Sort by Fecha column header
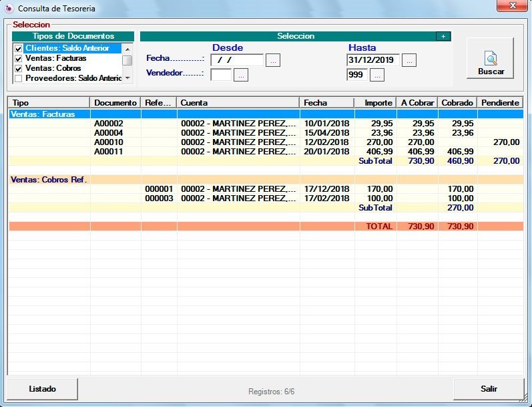532x407 pixels. (x=326, y=103)
